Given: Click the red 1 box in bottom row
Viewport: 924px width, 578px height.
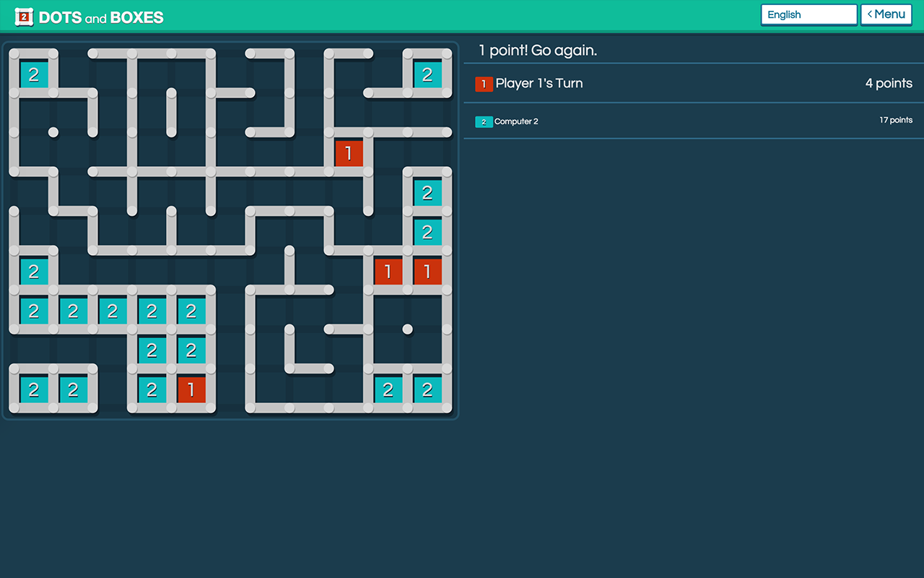Looking at the screenshot, I should coord(191,389).
